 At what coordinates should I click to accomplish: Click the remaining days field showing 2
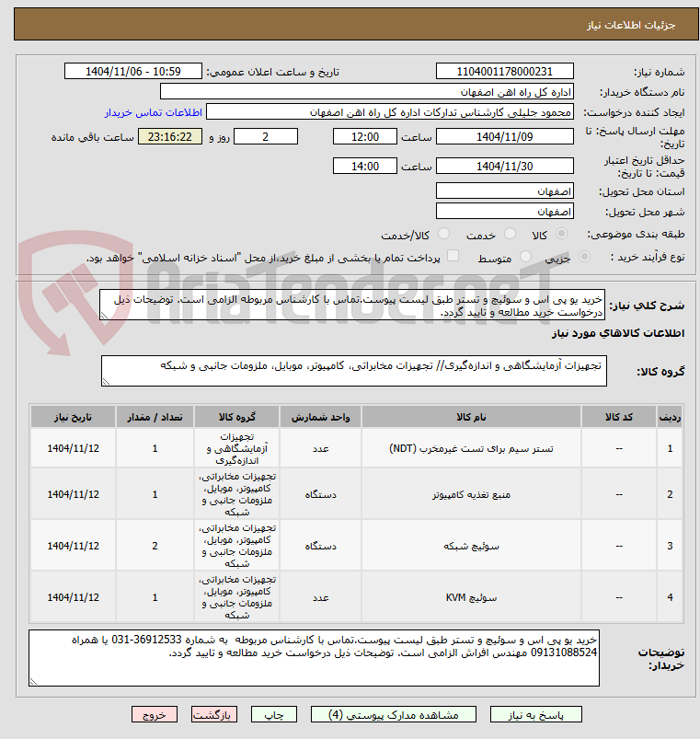pyautogui.click(x=266, y=137)
